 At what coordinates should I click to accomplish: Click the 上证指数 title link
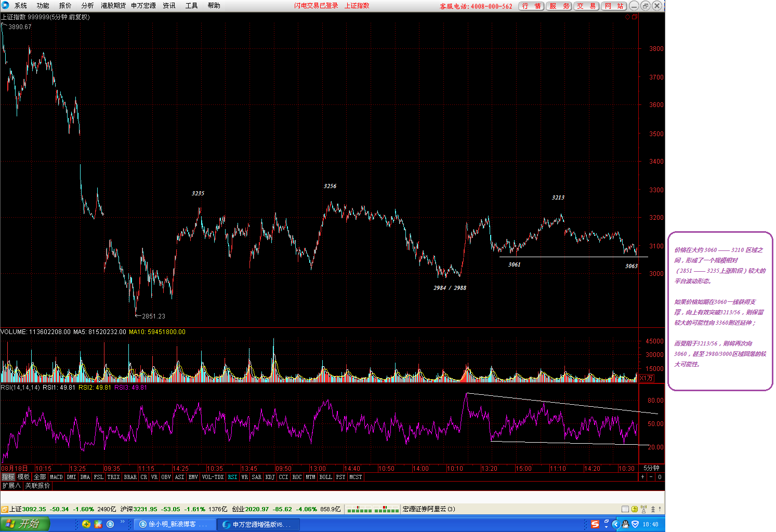tap(357, 6)
